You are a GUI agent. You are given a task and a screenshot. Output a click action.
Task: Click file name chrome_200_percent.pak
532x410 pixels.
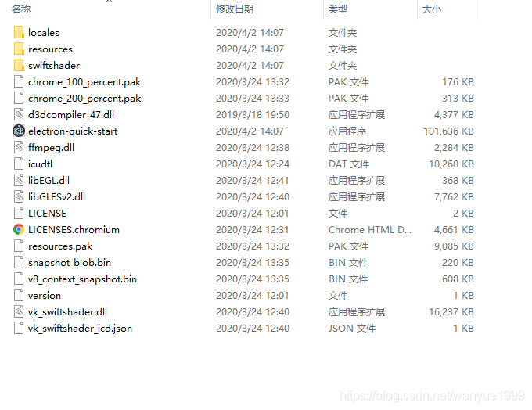tap(84, 99)
